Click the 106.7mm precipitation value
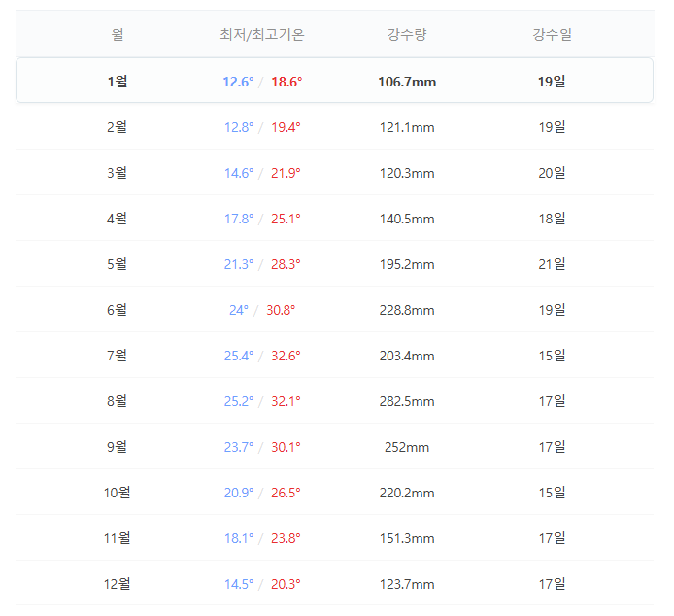This screenshot has width=674, height=616. (x=407, y=82)
